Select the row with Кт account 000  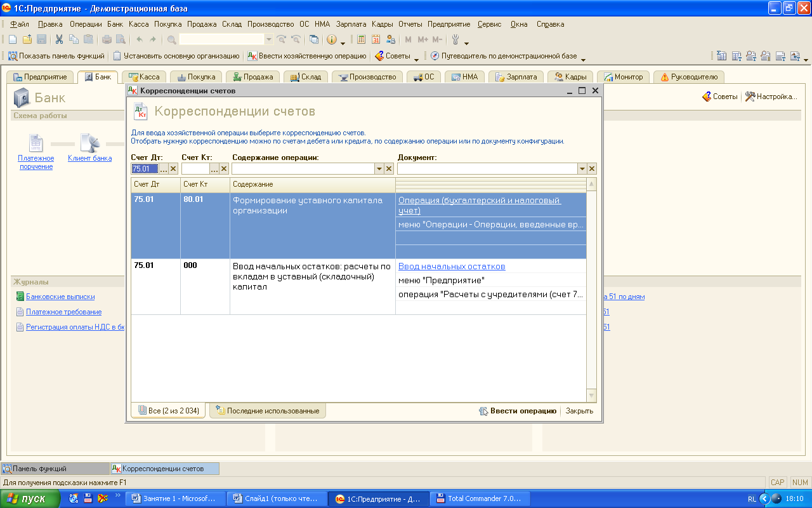[358, 287]
